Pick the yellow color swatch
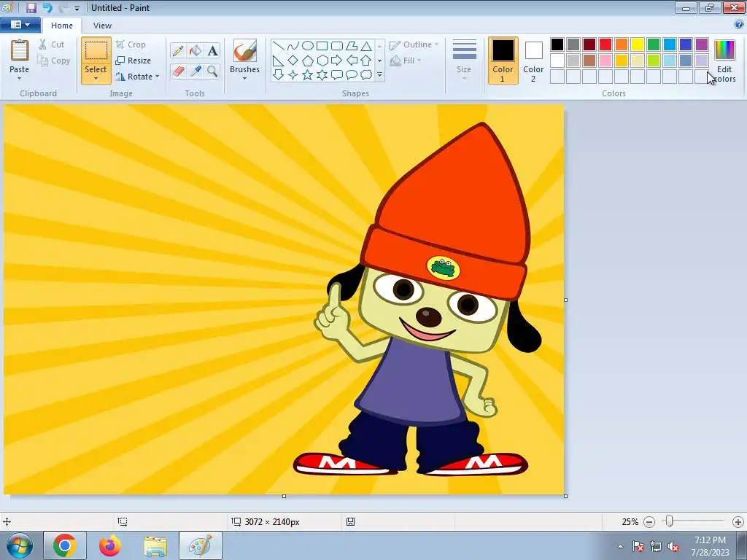The width and height of the screenshot is (747, 560). 638,44
